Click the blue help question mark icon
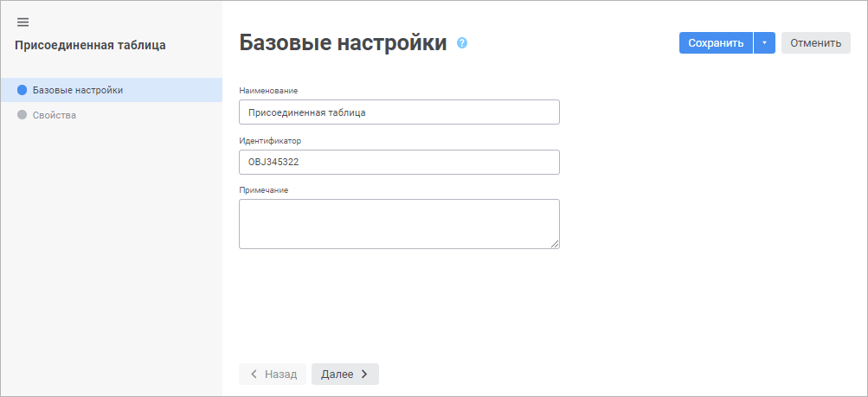Image resolution: width=868 pixels, height=397 pixels. click(462, 42)
